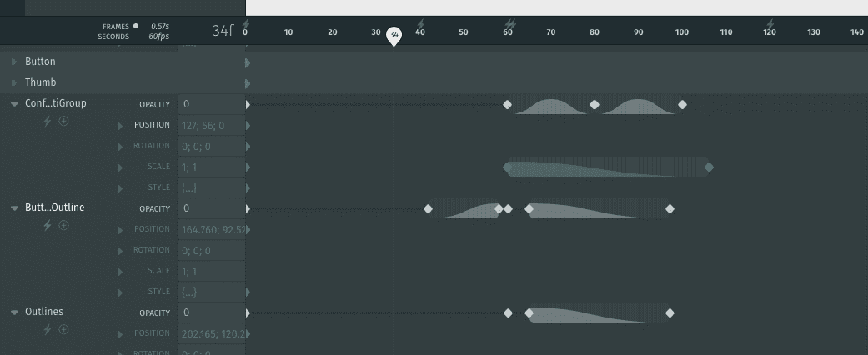Image resolution: width=868 pixels, height=355 pixels.
Task: Click double lightning marker at frame 60
Action: pos(510,24)
